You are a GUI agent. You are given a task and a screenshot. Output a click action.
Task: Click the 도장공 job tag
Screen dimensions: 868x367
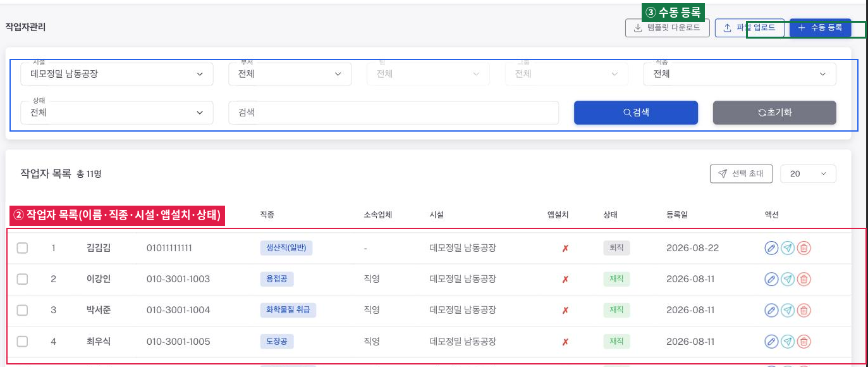pos(277,342)
